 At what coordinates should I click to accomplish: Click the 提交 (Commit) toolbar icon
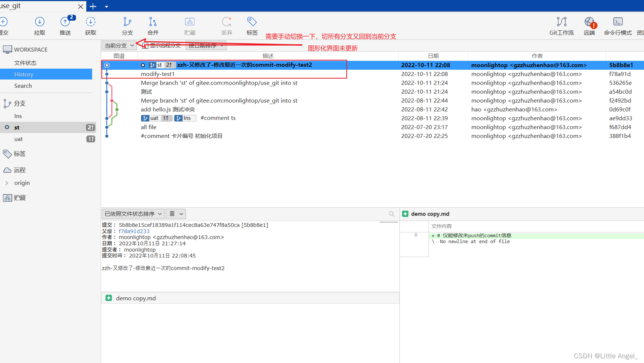coord(3,22)
